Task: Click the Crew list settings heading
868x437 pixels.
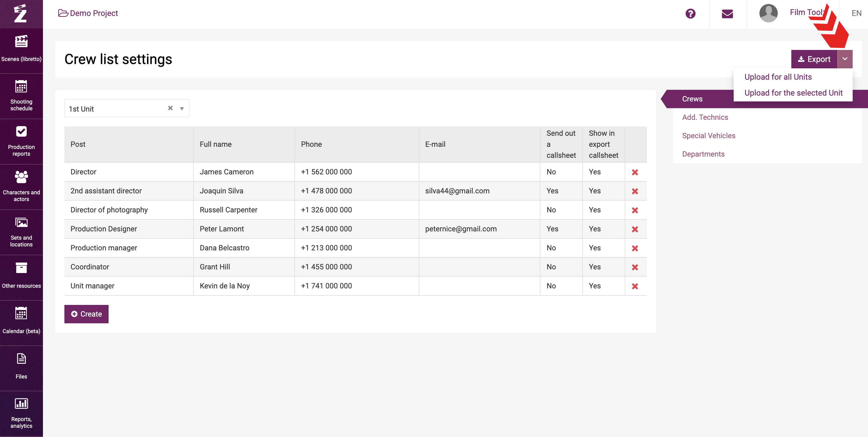Action: 118,59
